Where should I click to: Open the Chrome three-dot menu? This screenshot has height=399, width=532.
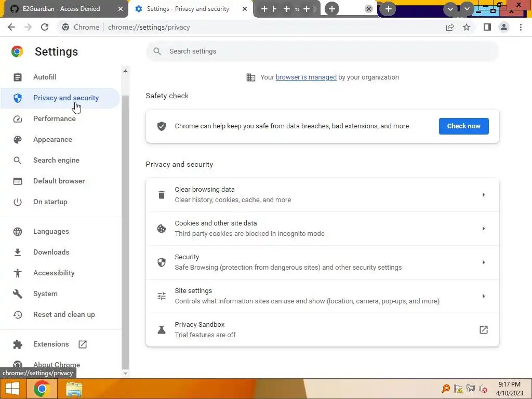521,27
